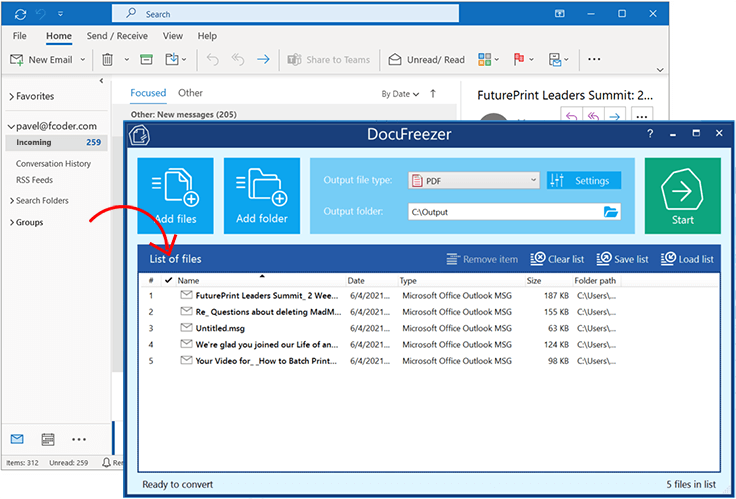Open the View tab in Outlook
Viewport: 736px width, 499px height.
coord(173,36)
